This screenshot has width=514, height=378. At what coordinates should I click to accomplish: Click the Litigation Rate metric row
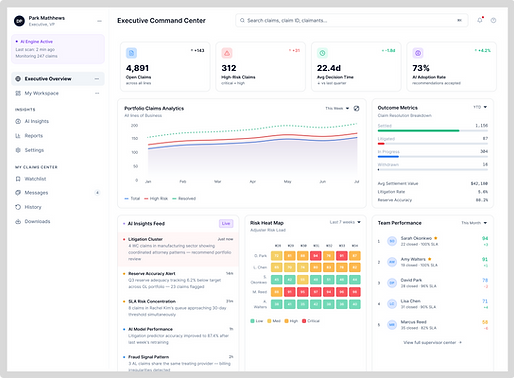[x=433, y=192]
